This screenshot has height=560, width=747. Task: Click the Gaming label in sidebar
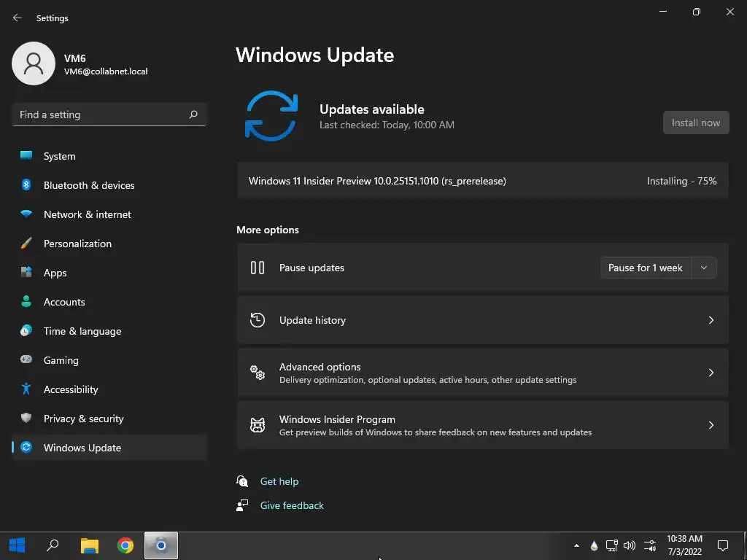61,360
